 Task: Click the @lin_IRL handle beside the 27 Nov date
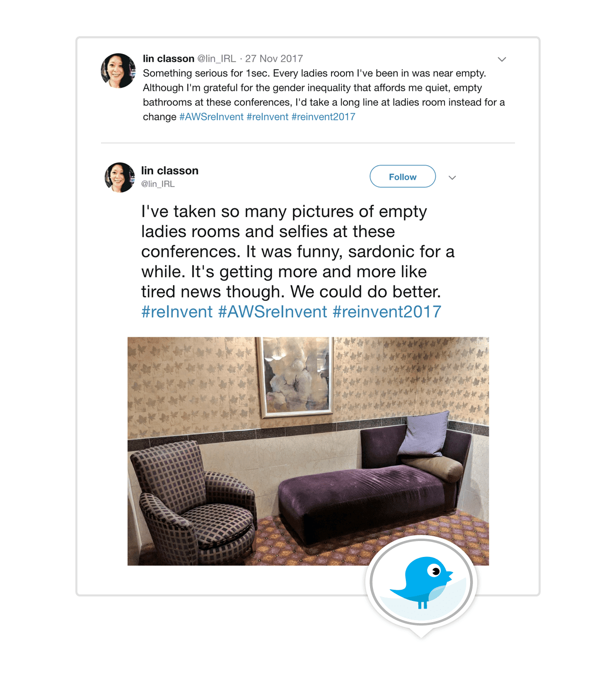point(216,58)
